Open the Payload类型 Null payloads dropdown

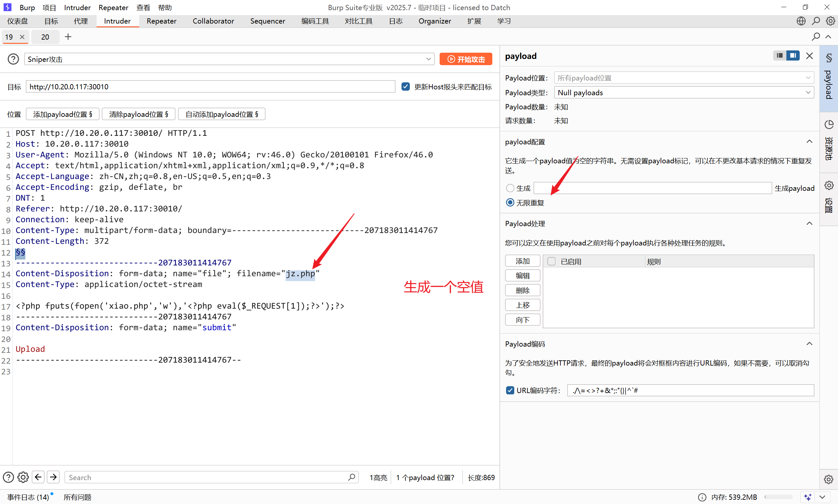[683, 92]
